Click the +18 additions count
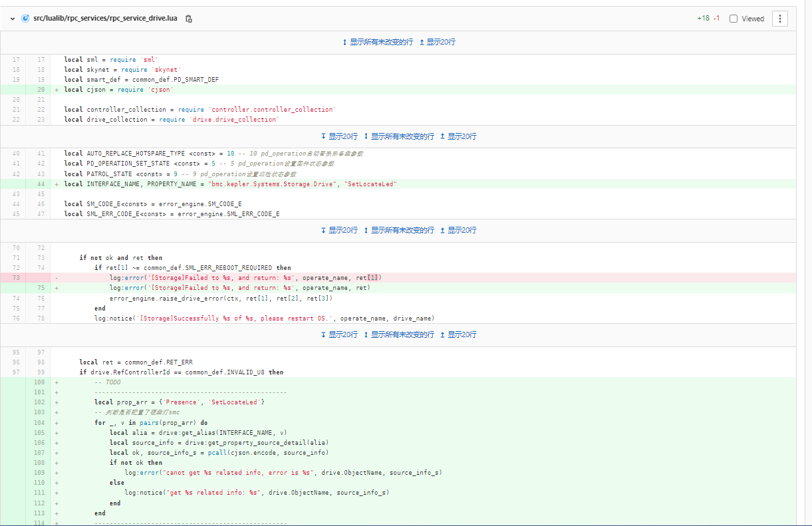This screenshot has width=812, height=526. [x=702, y=19]
